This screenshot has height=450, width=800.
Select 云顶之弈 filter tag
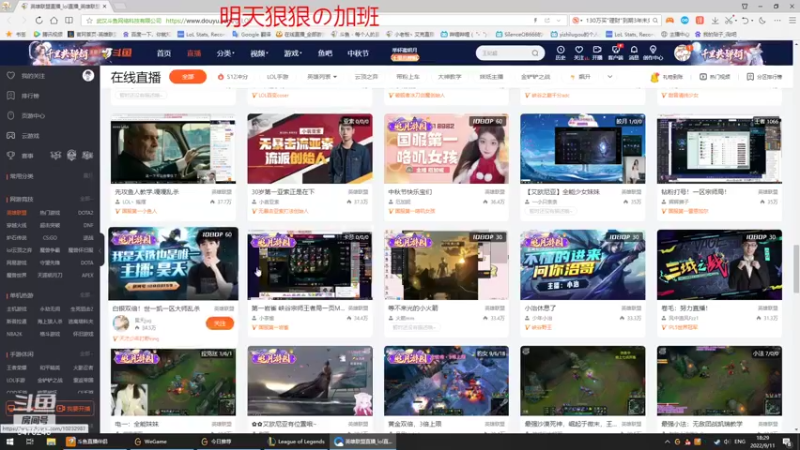[366, 77]
